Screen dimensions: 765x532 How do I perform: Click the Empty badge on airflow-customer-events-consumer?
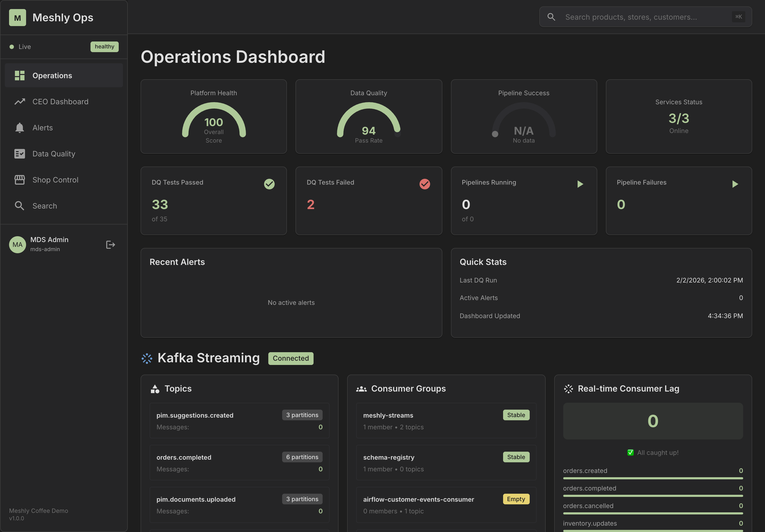click(x=516, y=499)
